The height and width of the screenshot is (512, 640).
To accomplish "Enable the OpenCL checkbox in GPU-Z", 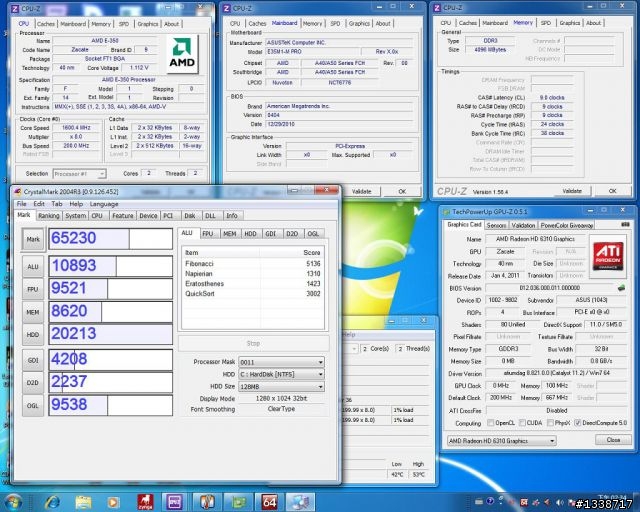I will [491, 423].
